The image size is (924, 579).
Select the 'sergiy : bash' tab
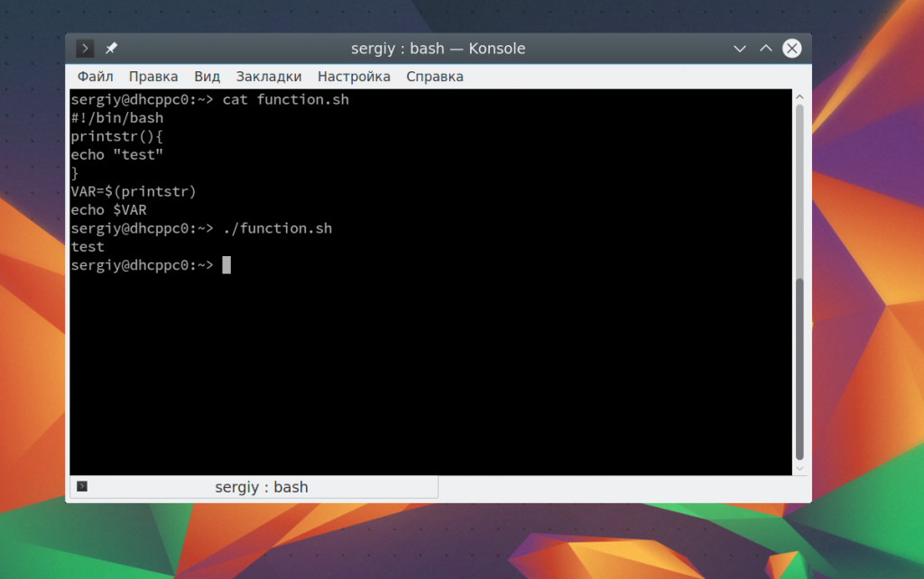coord(261,487)
